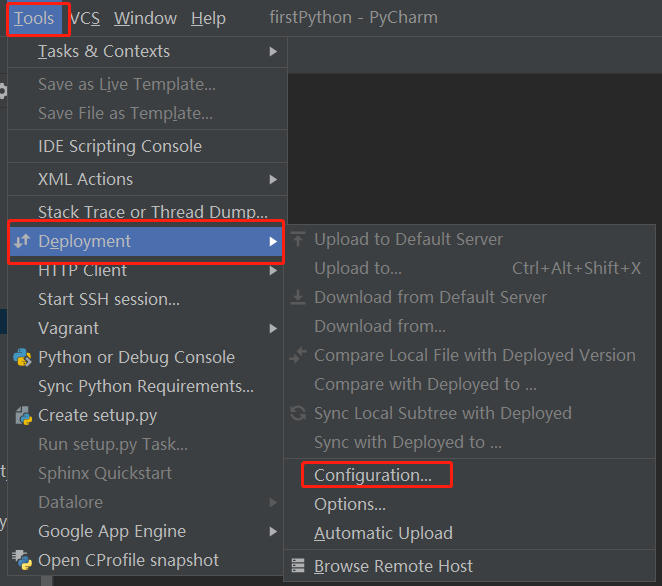
Task: Click the Create setup.py icon
Action: [23, 416]
